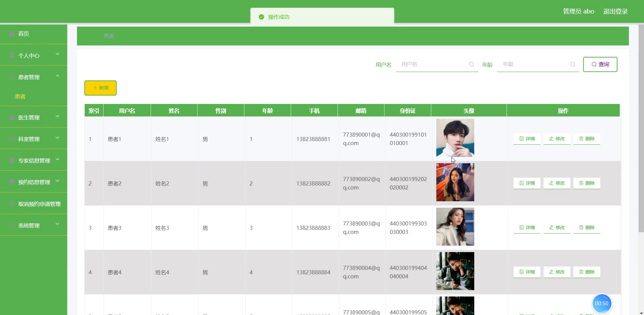This screenshot has height=315, width=644.
Task: Open the avatar photo of 患者1
Action: point(455,138)
